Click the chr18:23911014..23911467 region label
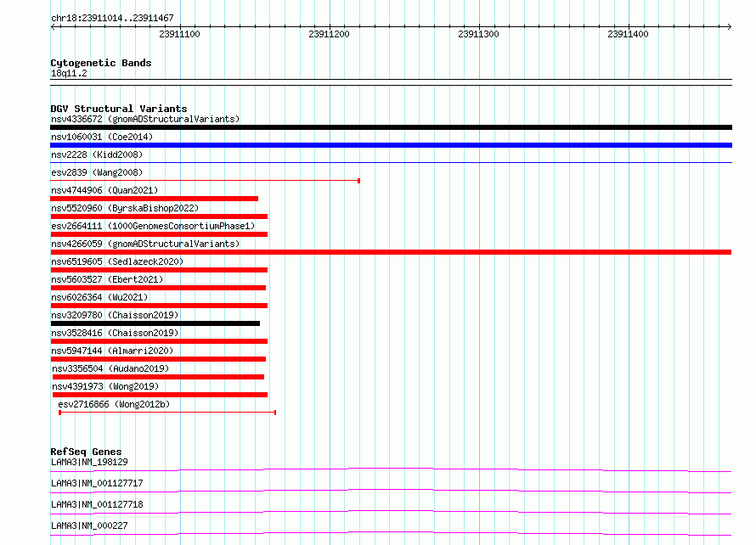 click(112, 18)
